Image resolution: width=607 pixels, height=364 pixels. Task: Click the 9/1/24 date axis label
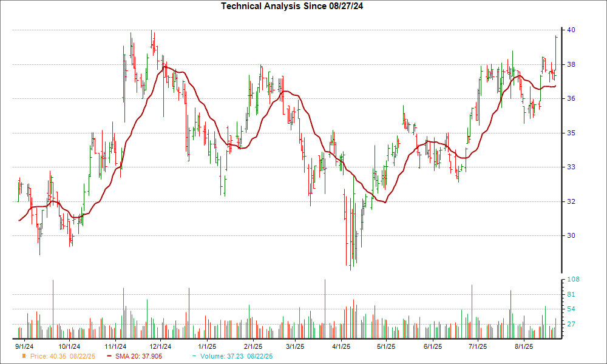pos(24,346)
